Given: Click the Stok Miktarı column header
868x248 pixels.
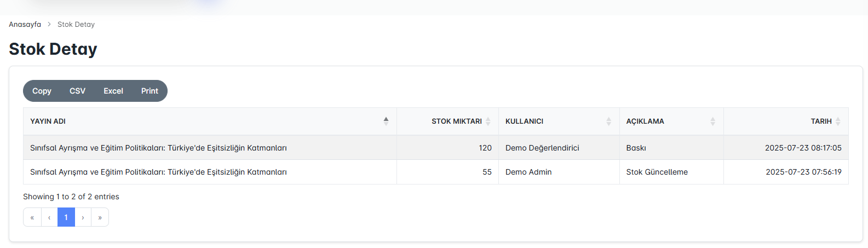Looking at the screenshot, I should 456,122.
